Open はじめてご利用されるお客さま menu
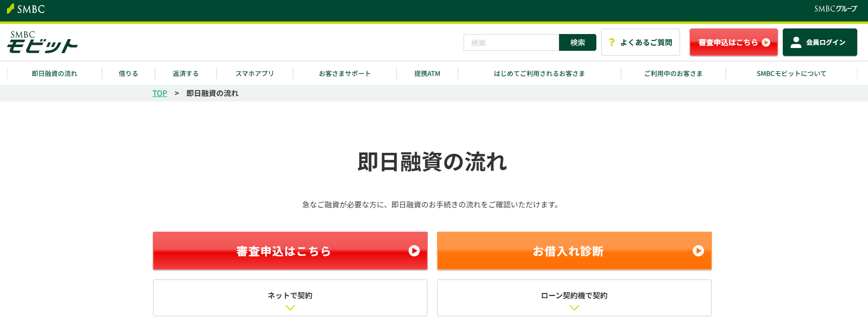Screen dimensions: 868x330 (539, 74)
